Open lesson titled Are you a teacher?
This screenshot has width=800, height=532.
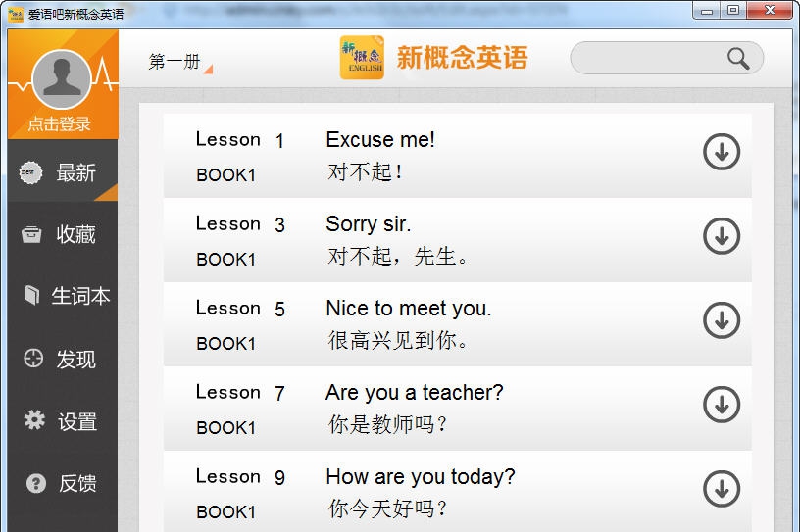[415, 393]
